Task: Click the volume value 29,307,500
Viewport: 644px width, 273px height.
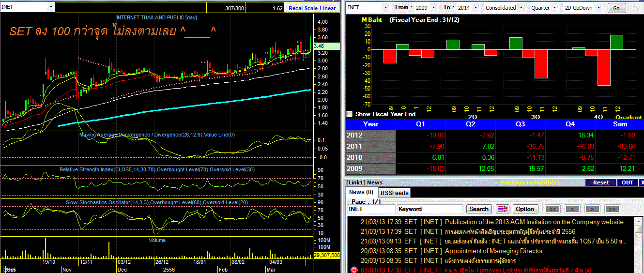Action: (327, 255)
